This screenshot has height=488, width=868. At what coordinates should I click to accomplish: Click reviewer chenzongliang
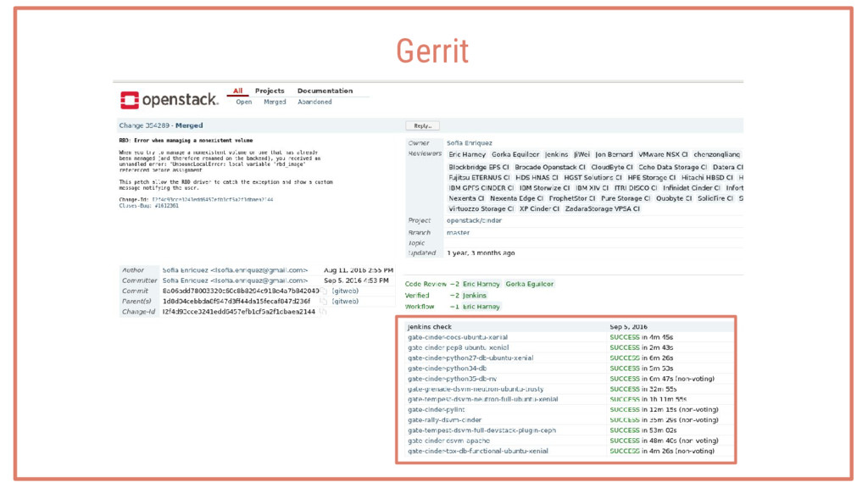click(717, 154)
